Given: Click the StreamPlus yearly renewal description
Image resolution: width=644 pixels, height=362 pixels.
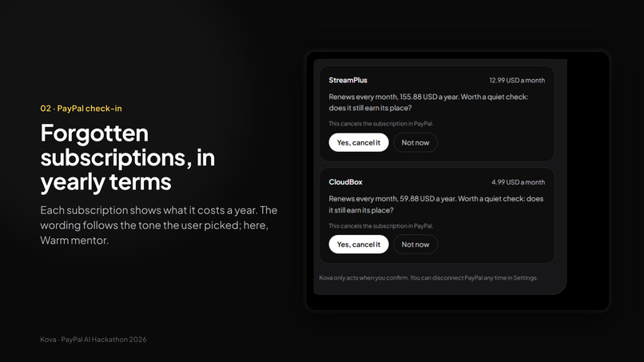Looking at the screenshot, I should coord(428,102).
